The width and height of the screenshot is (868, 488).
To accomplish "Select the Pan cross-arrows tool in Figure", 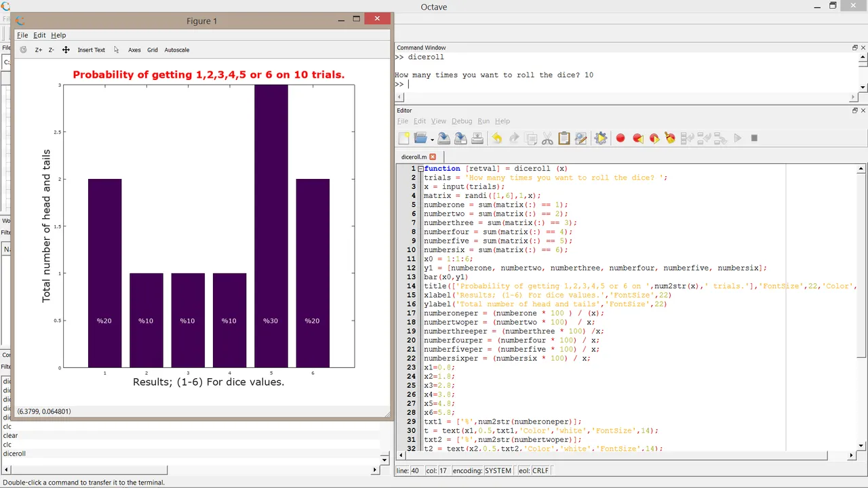I will point(66,49).
